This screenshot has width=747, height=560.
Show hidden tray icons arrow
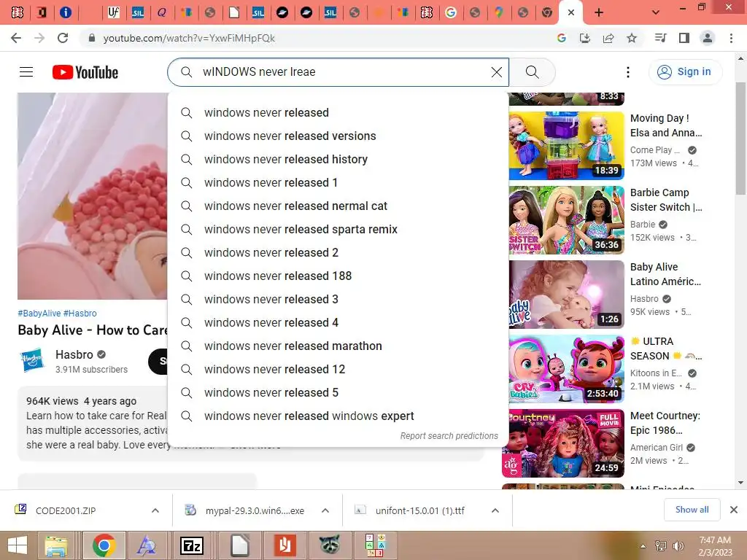(x=643, y=546)
